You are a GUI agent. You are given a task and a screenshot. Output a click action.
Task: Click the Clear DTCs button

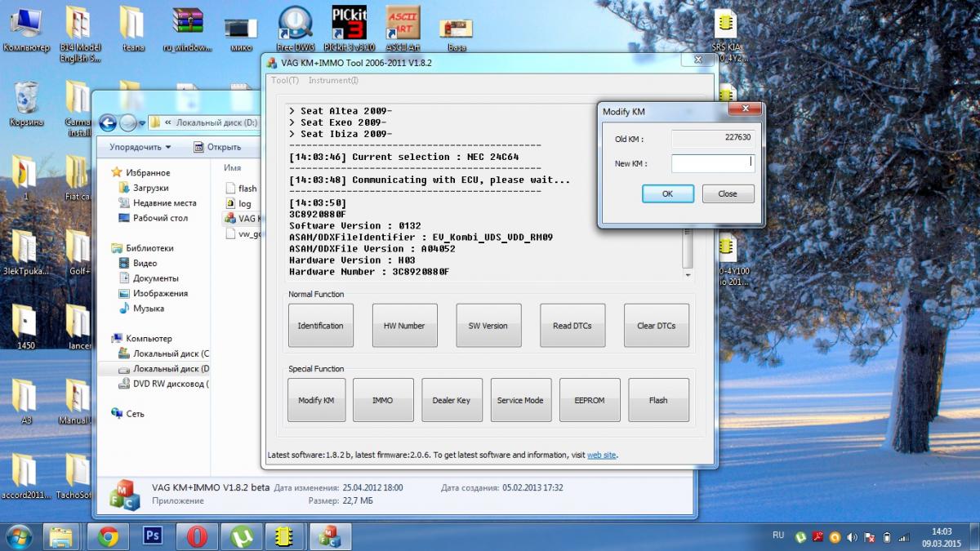657,326
